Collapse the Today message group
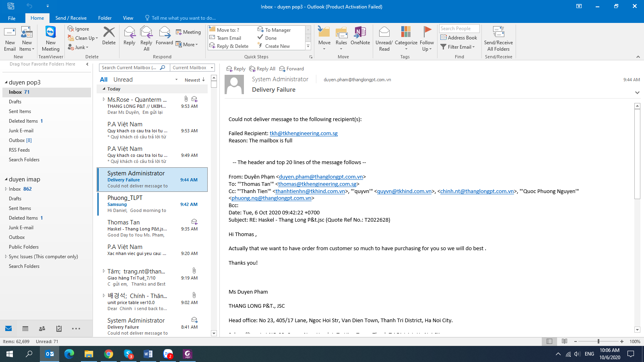644x362 pixels. coord(104,89)
